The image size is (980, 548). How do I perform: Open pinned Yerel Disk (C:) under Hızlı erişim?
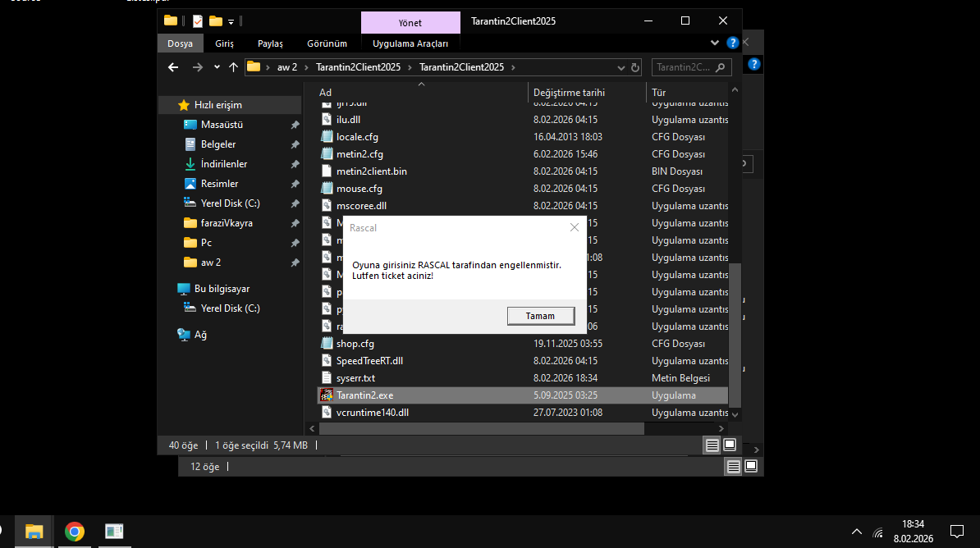point(230,203)
